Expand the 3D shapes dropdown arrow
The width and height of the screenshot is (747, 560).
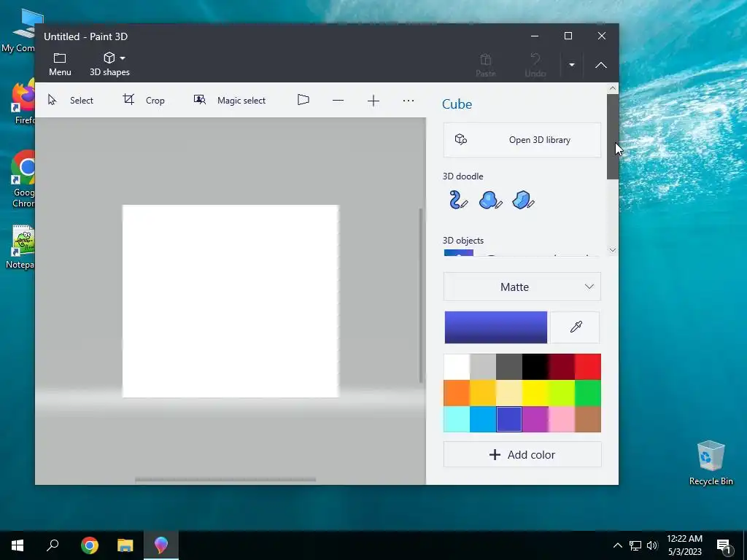pyautogui.click(x=123, y=58)
